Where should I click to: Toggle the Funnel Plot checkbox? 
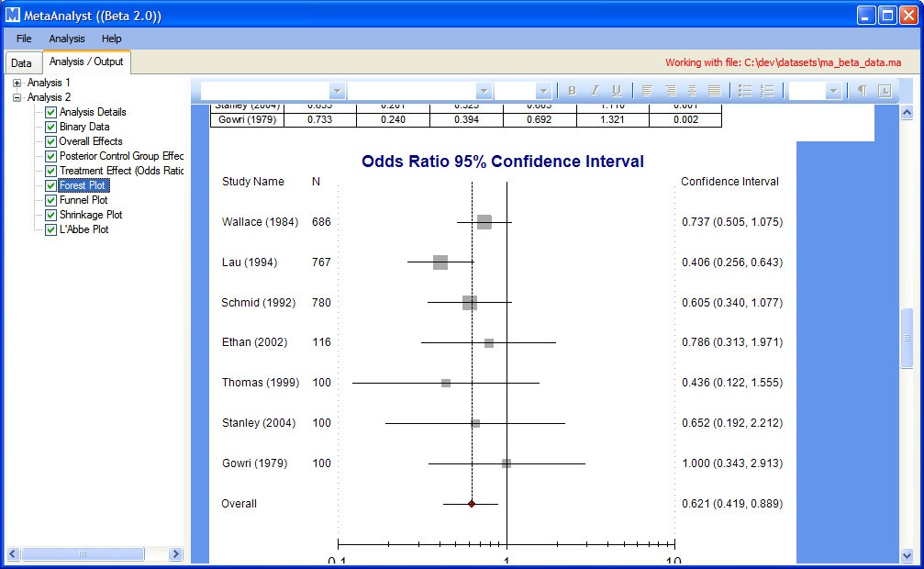(x=51, y=200)
